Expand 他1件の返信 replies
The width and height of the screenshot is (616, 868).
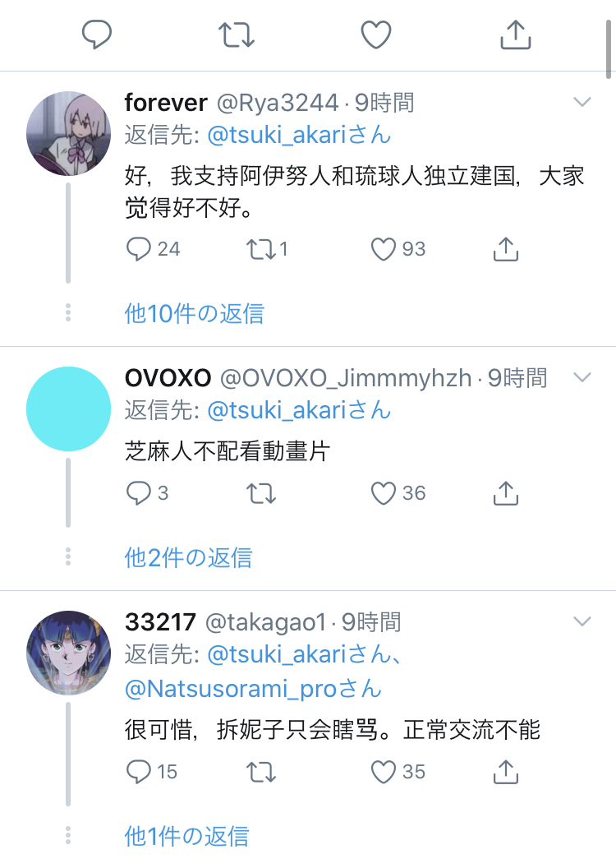coord(186,836)
